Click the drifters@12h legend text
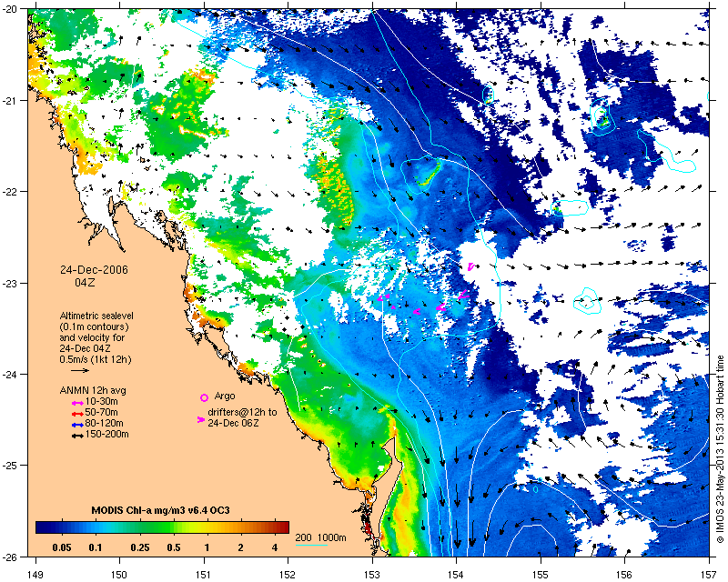The width and height of the screenshot is (728, 582). tap(242, 416)
